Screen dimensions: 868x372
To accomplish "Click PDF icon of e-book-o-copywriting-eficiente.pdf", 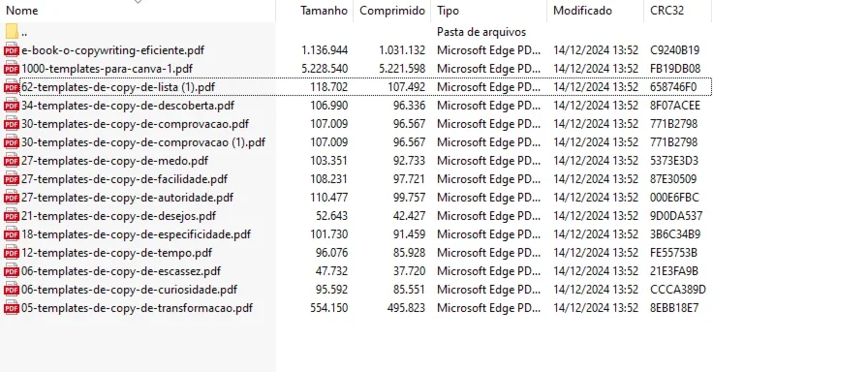I will [x=12, y=50].
